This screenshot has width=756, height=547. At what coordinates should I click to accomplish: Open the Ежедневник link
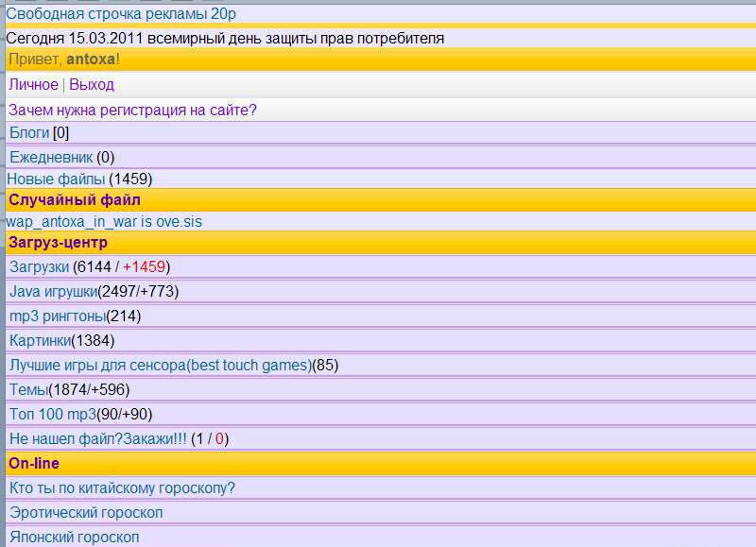[x=51, y=158]
